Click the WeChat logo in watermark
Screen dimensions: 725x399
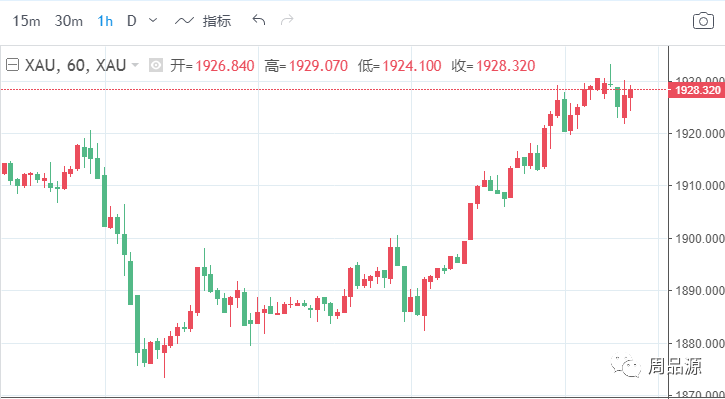click(626, 365)
